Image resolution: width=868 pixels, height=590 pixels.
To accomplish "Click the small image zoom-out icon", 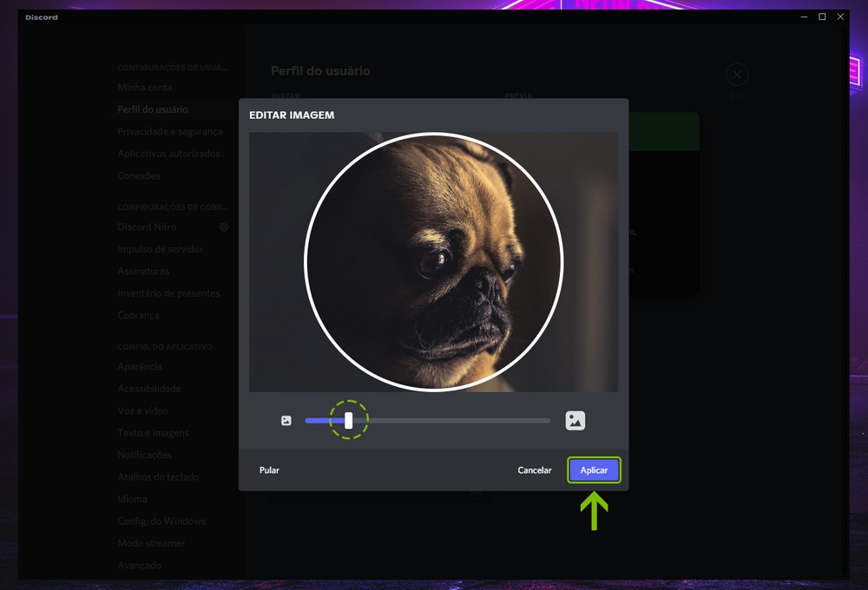I will coord(286,421).
